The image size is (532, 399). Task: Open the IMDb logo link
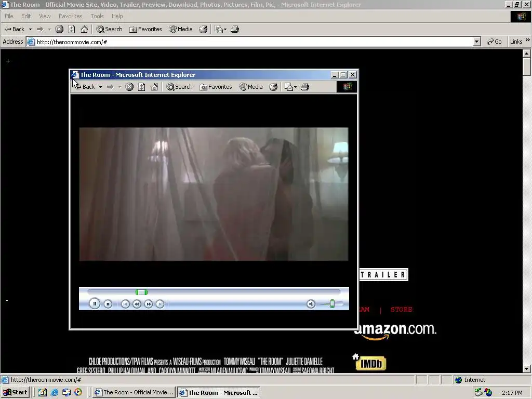(x=371, y=363)
